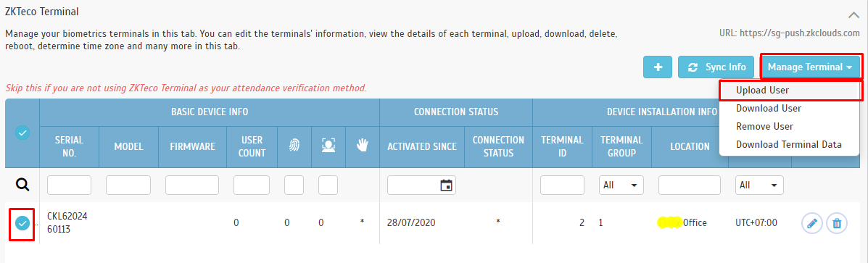Click the face recognition column header icon
This screenshot has width=868, height=263.
(328, 146)
